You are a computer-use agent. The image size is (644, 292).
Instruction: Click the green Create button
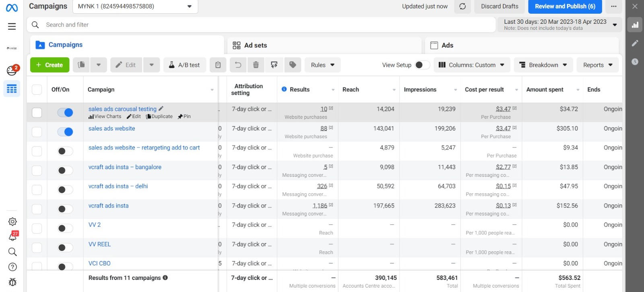coord(50,65)
